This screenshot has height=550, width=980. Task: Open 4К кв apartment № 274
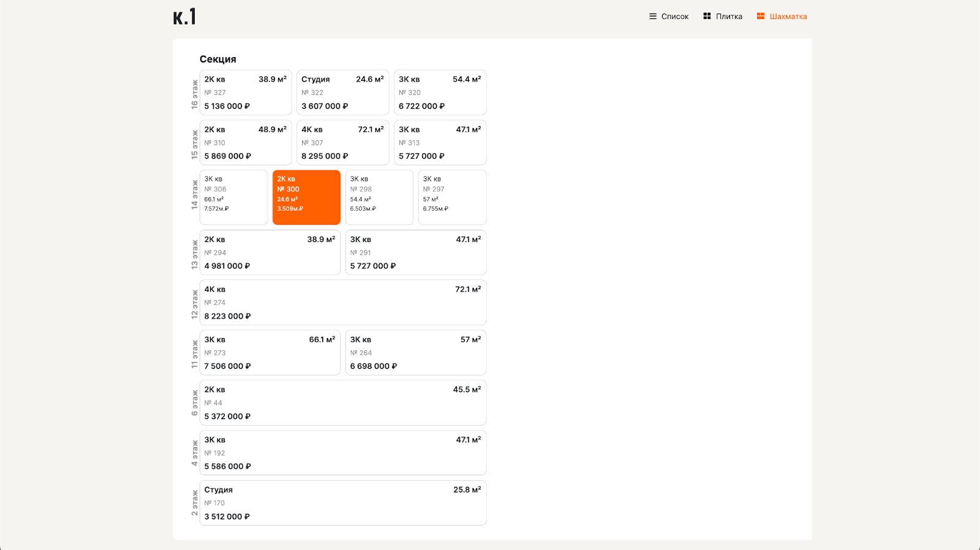tap(343, 303)
